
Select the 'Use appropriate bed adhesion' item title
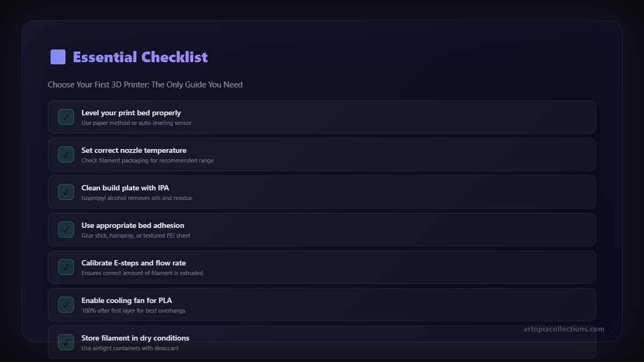point(133,226)
